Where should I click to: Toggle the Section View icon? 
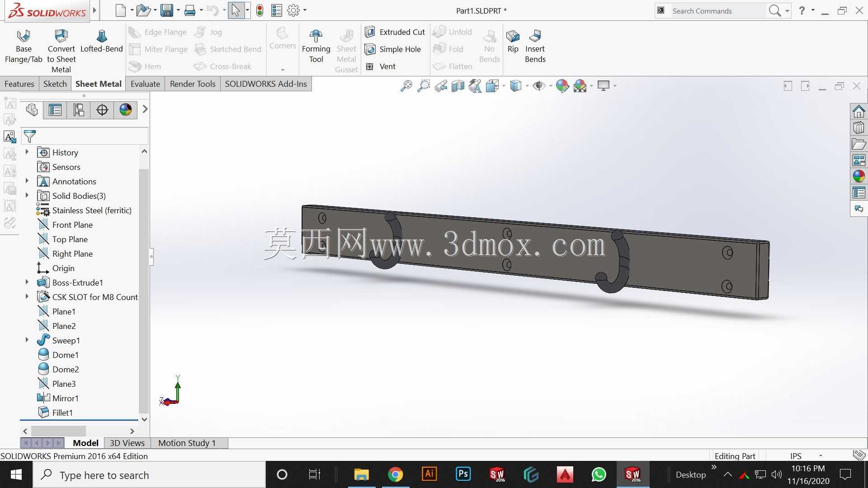tap(458, 86)
